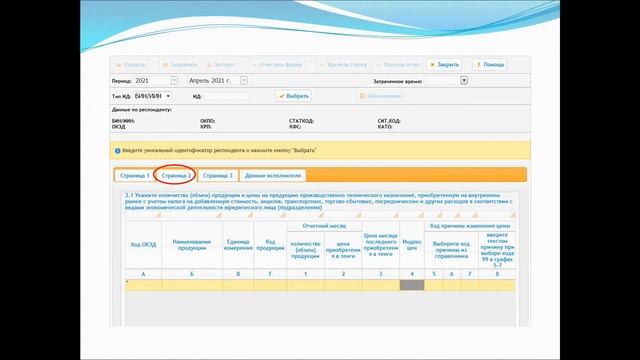Open the Данные исполнителя tab
The width and height of the screenshot is (640, 360).
273,176
